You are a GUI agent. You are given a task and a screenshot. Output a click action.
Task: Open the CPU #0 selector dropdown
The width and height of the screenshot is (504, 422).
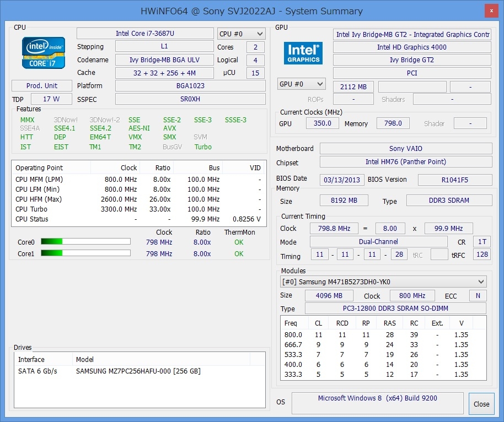pos(242,34)
